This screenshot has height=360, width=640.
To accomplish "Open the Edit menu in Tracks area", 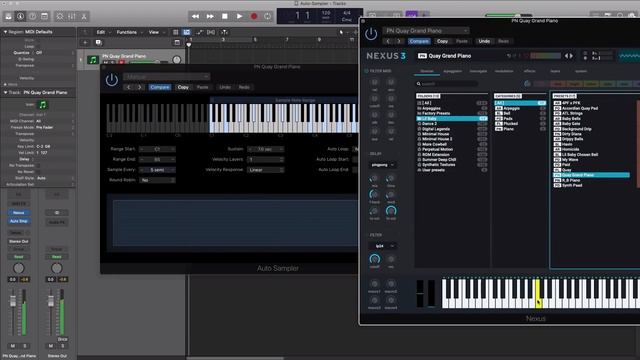I will (x=101, y=32).
